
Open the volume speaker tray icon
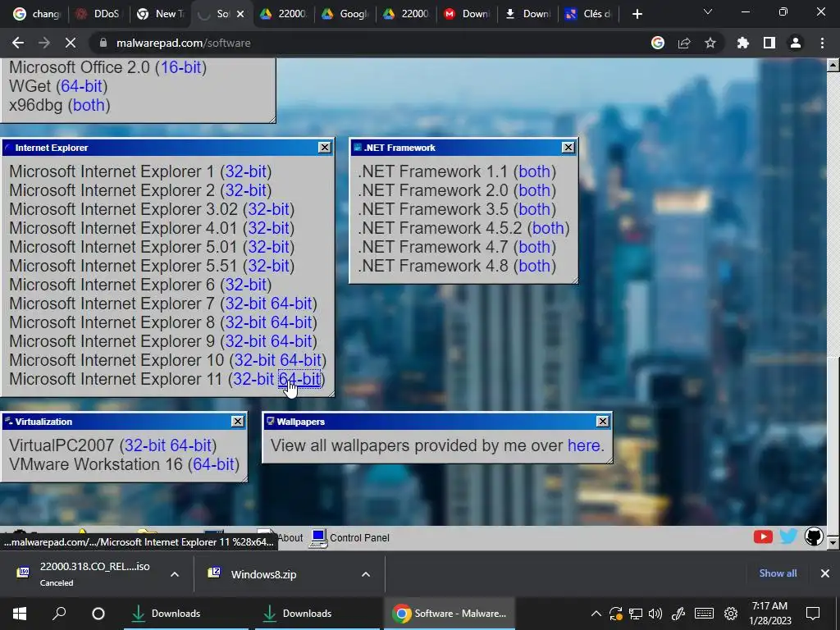click(x=655, y=614)
